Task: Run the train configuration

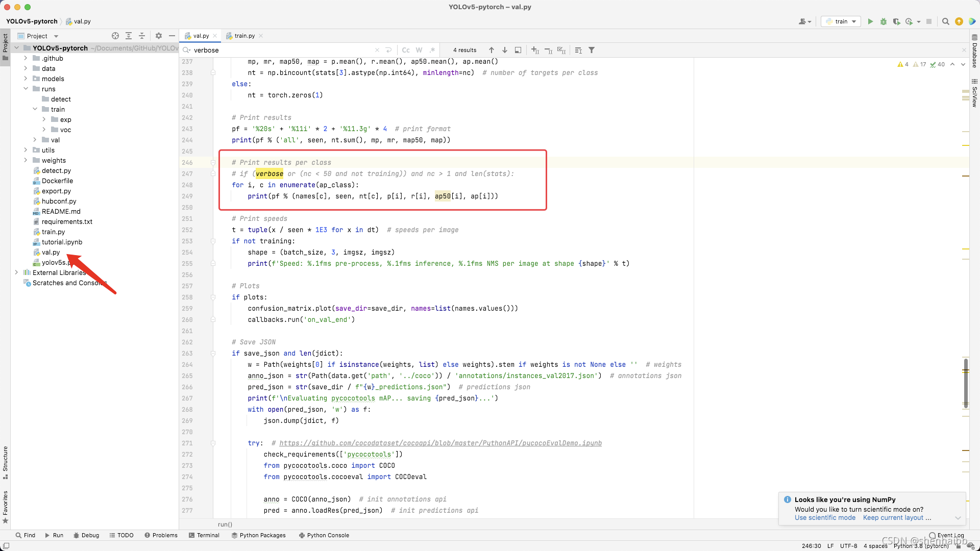Action: (x=870, y=21)
